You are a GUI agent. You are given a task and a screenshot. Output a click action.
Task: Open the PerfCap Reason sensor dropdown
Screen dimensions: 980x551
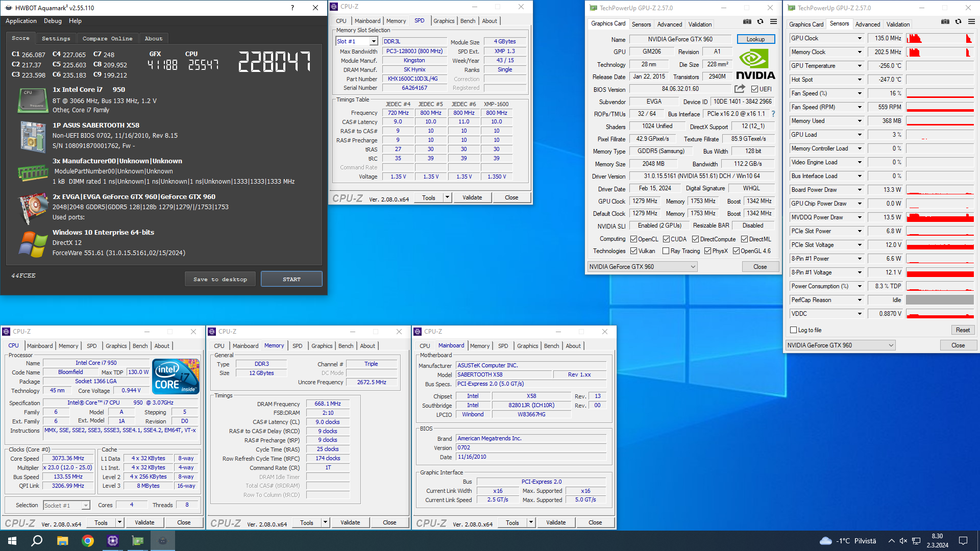(860, 300)
